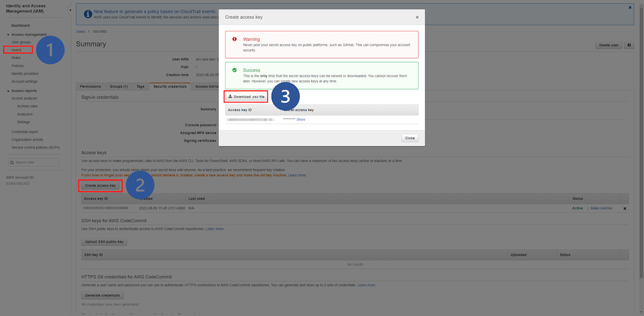The height and width of the screenshot is (316, 644).
Task: Dismiss the CloudTrail feature banner
Action: [630, 7]
